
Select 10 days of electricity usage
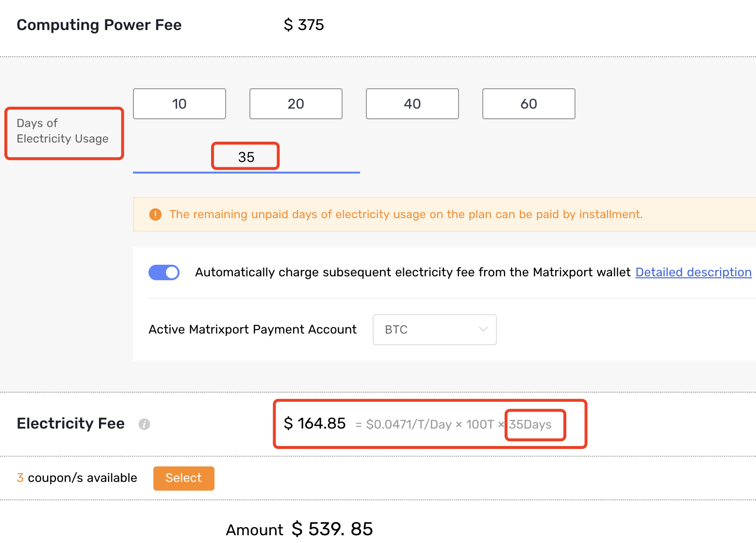[x=180, y=104]
